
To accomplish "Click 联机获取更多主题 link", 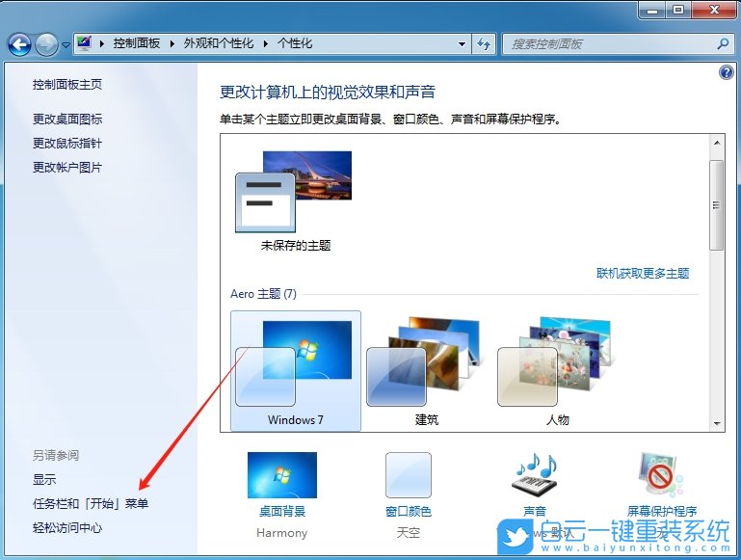I will [643, 273].
